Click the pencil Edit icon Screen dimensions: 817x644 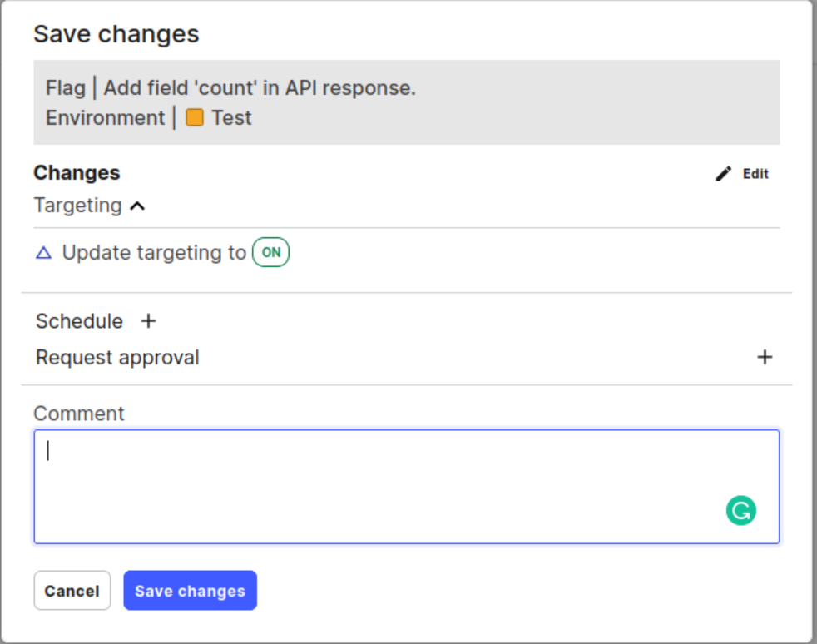[725, 174]
